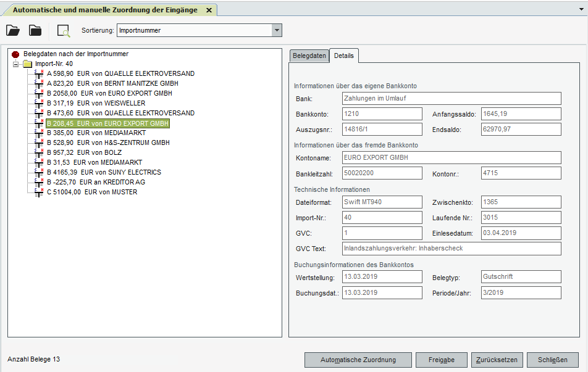Select entry A 823,20 EUR von BERNT MANITZKE GMBH
588x372 pixels.
[112, 83]
